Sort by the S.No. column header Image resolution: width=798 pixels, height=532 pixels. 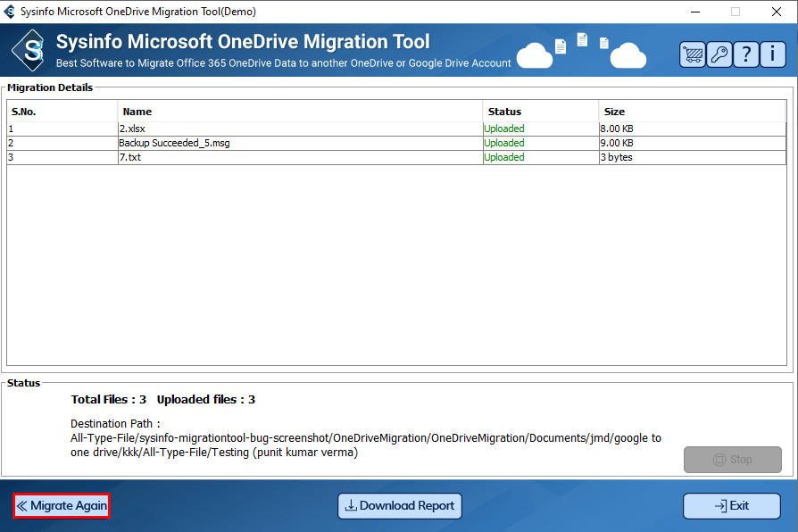pos(62,112)
